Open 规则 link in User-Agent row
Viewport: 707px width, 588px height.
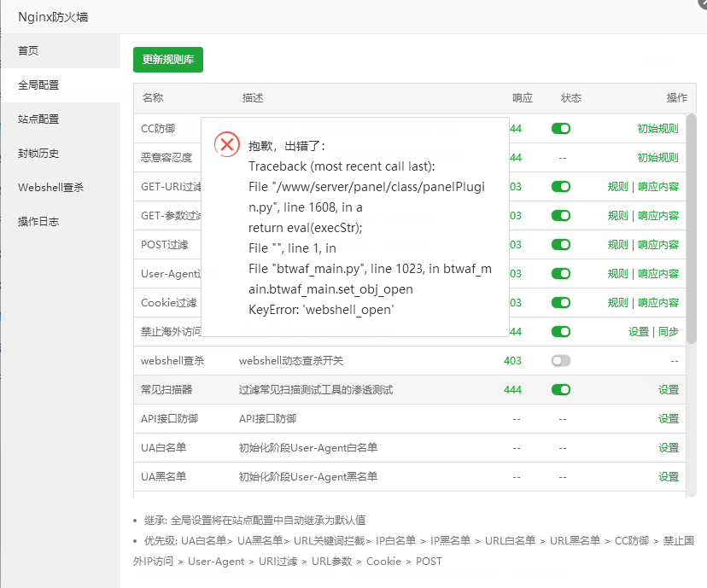pos(617,273)
